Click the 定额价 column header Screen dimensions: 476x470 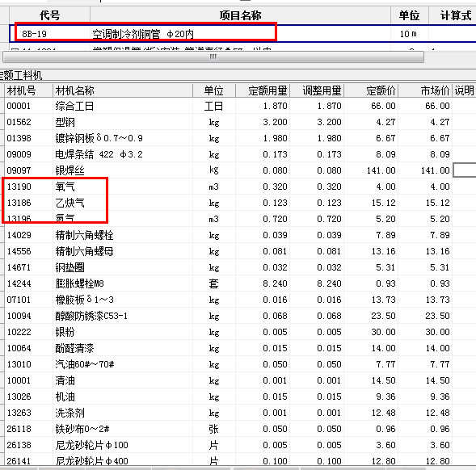click(381, 90)
